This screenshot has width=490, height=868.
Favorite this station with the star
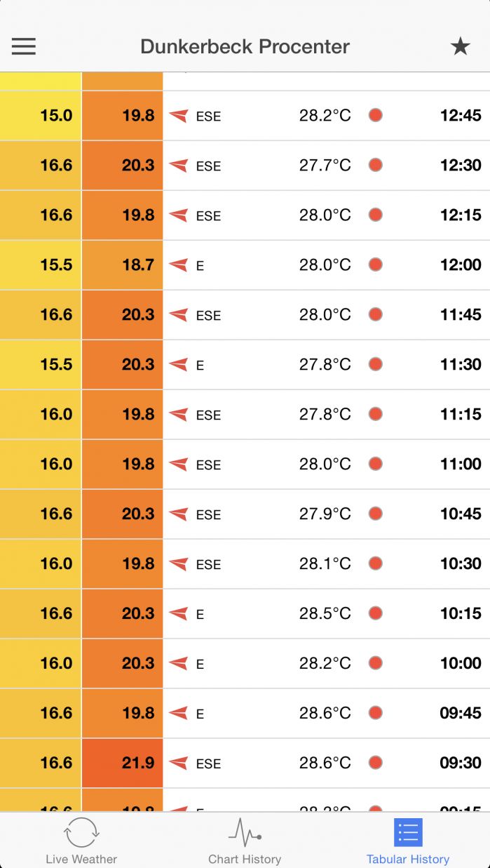pyautogui.click(x=460, y=46)
